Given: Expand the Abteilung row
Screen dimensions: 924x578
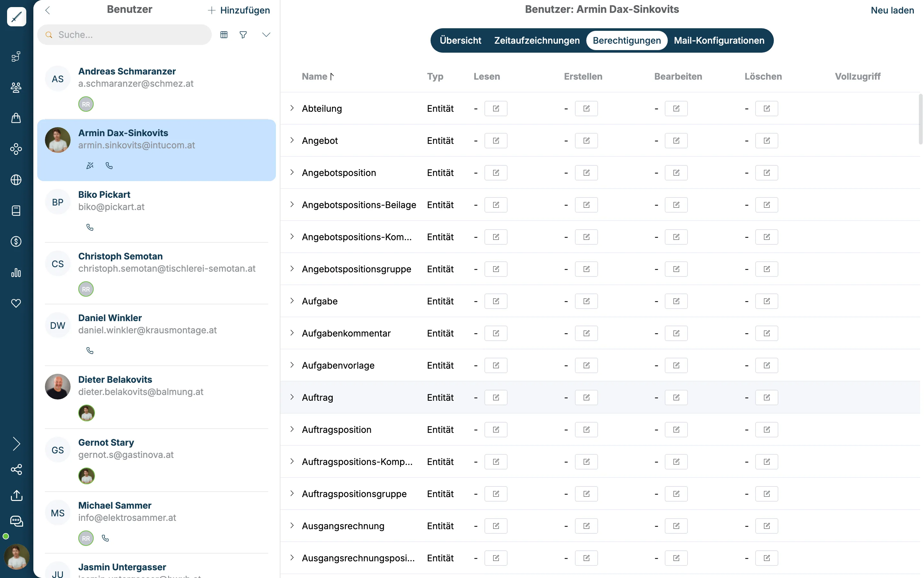Looking at the screenshot, I should pos(292,108).
